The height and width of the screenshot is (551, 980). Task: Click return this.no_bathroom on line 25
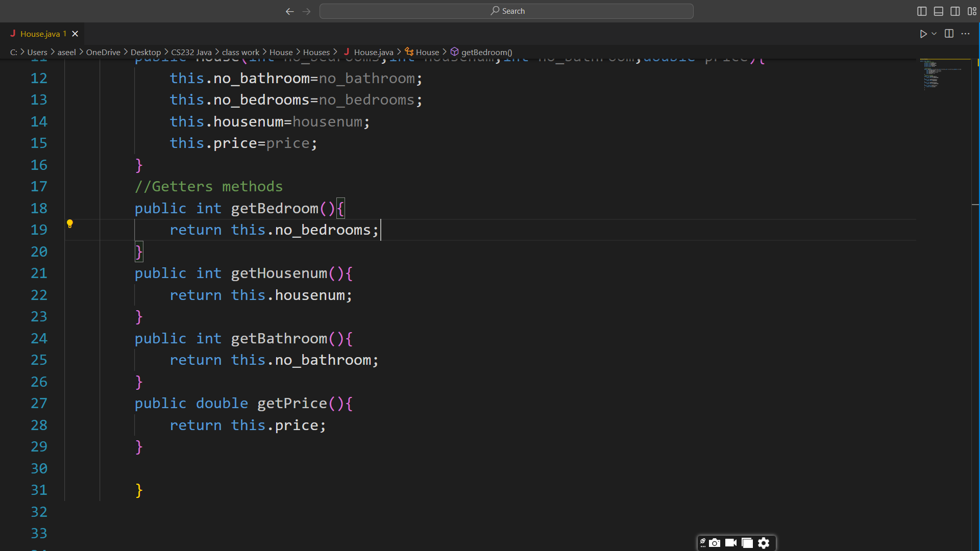tap(274, 360)
